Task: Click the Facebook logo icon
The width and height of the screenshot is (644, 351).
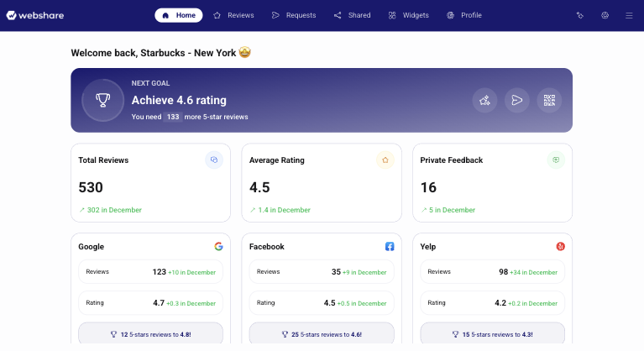Action: click(x=390, y=247)
